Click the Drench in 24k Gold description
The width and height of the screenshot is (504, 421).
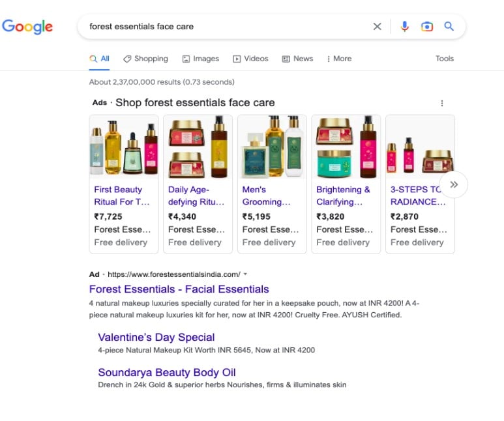(x=222, y=385)
